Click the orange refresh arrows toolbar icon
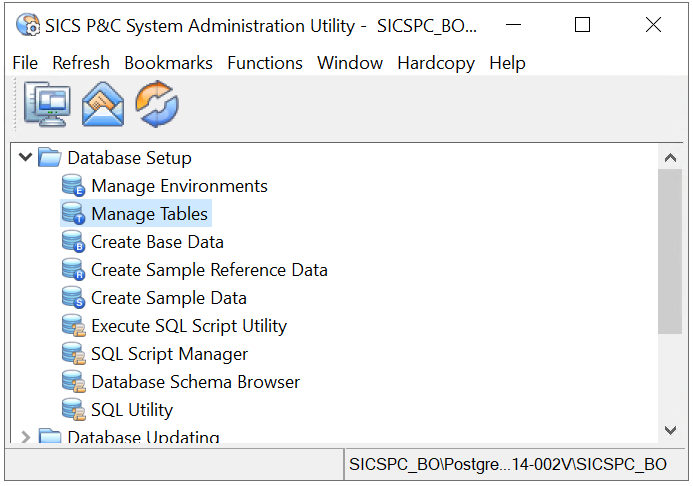The image size is (693, 486). (157, 104)
